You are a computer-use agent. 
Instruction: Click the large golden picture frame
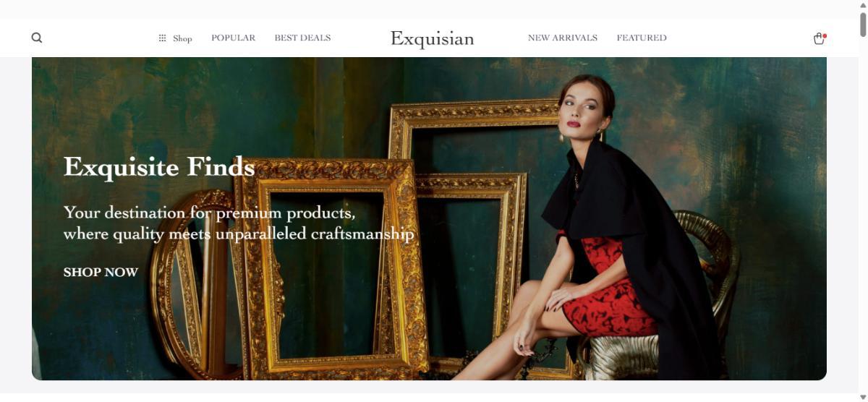pyautogui.click(x=333, y=268)
